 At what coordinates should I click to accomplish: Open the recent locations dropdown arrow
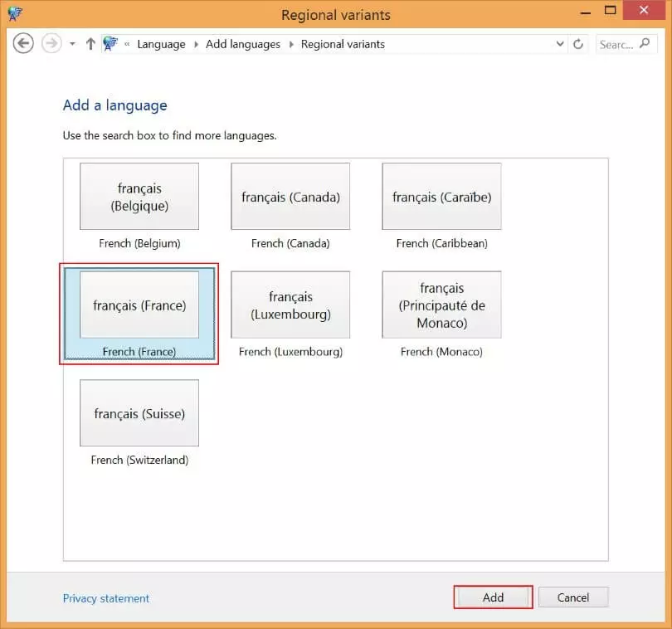click(72, 44)
